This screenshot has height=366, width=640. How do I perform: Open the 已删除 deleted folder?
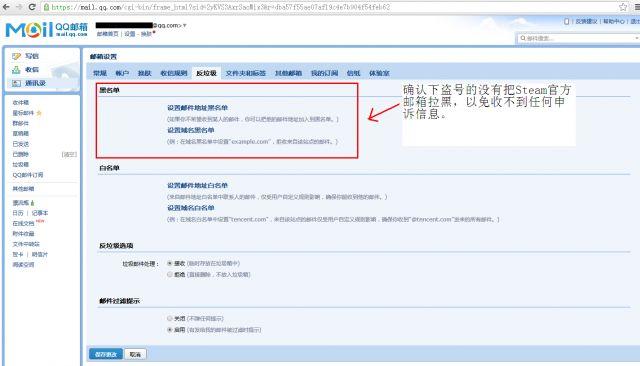(x=21, y=154)
